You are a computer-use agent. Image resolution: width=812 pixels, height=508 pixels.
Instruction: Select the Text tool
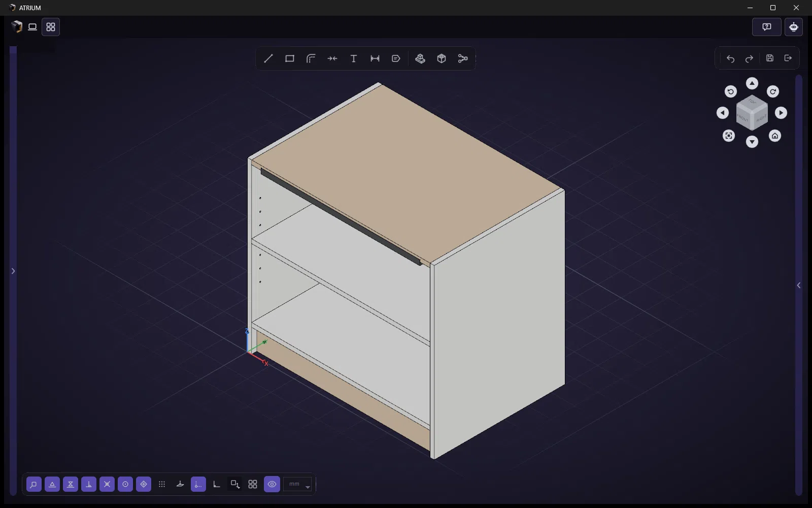(354, 58)
